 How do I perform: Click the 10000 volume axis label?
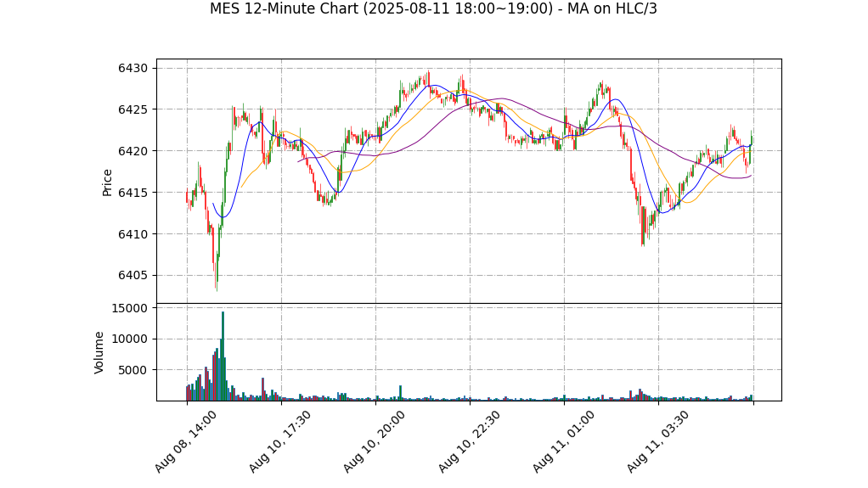pos(130,339)
